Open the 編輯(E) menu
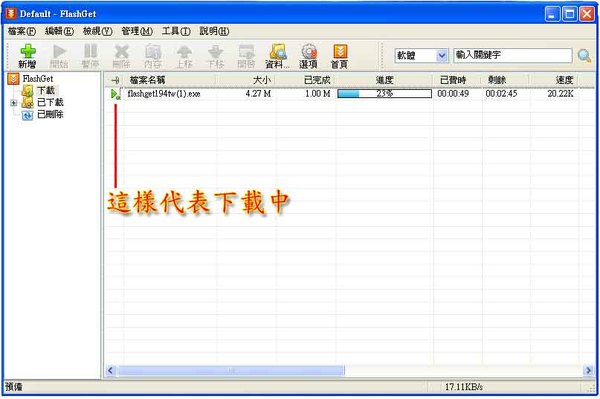Viewport: 600px width, 399px height. (x=59, y=31)
